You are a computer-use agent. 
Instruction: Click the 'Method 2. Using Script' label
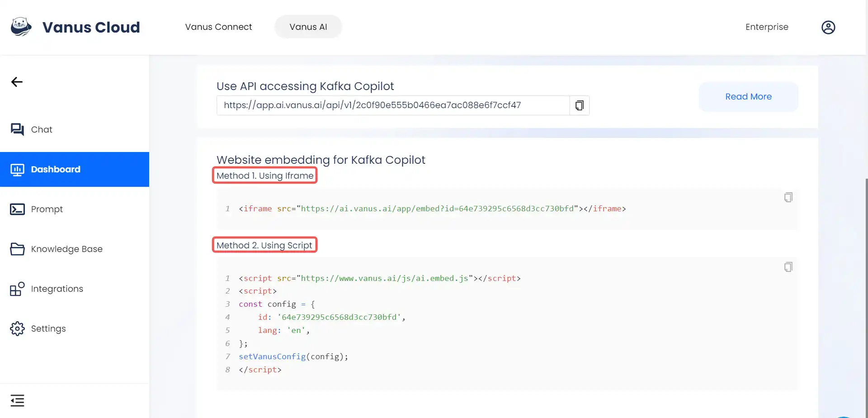point(264,245)
